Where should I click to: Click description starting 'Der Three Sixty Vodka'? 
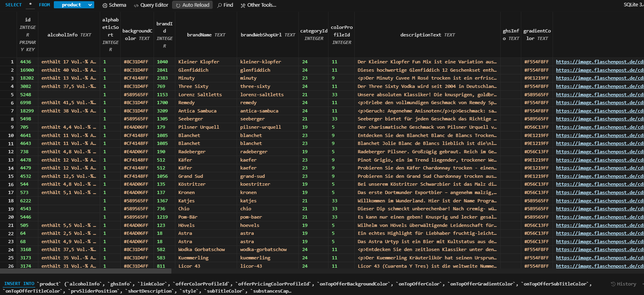[x=427, y=86]
